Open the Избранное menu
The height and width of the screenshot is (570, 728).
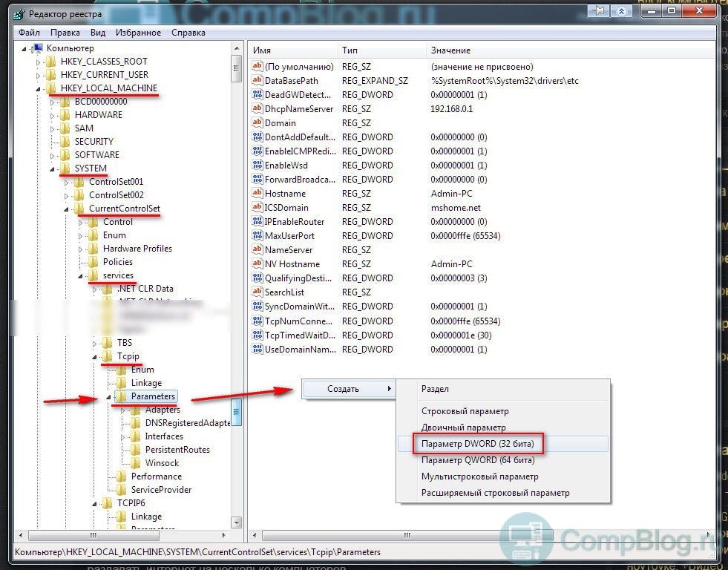138,33
